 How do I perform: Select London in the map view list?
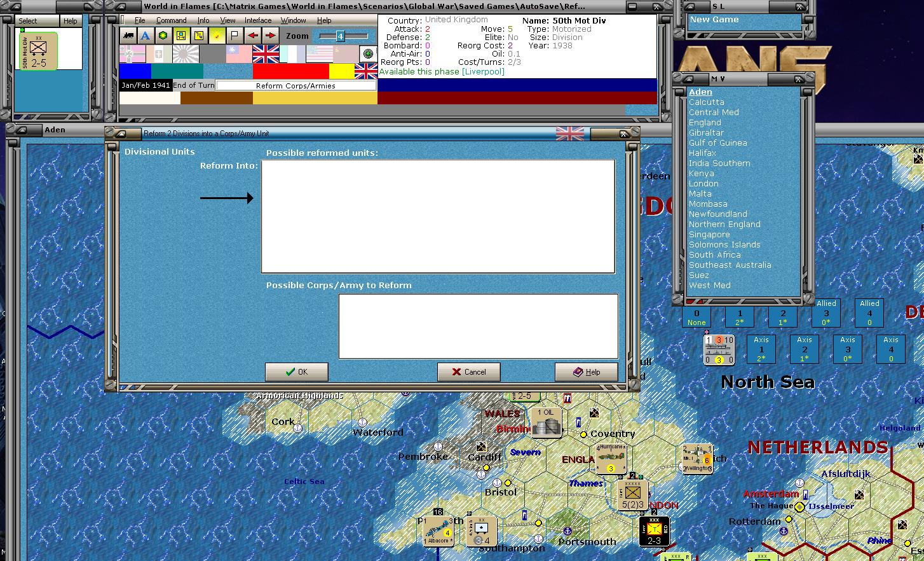pos(703,183)
